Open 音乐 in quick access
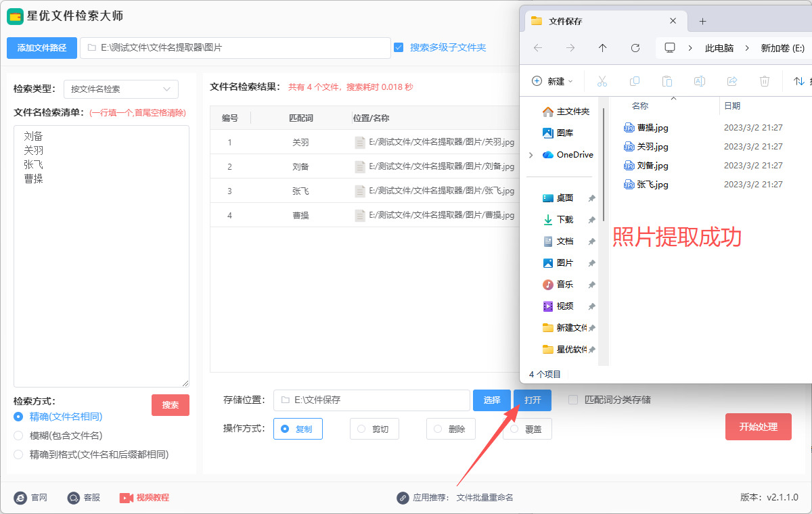This screenshot has height=514, width=812. click(x=558, y=285)
